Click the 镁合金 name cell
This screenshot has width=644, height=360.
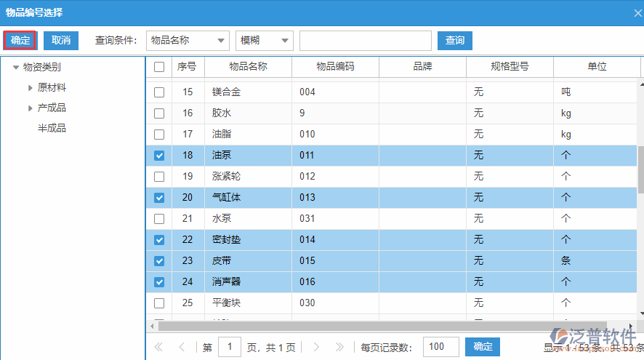point(248,92)
